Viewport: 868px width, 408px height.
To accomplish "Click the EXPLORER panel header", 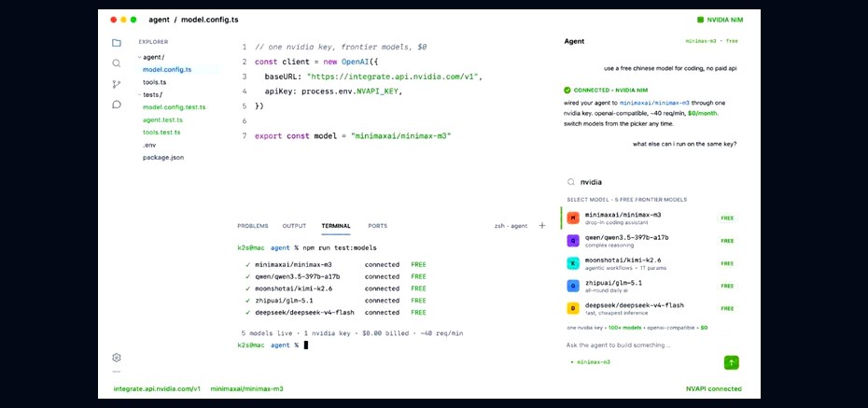I will 153,42.
